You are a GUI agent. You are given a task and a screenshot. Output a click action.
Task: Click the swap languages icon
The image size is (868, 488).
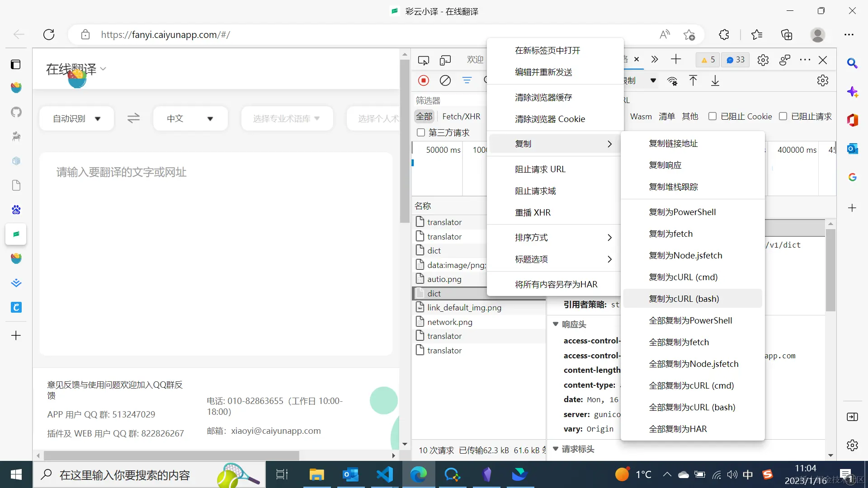[x=133, y=118]
